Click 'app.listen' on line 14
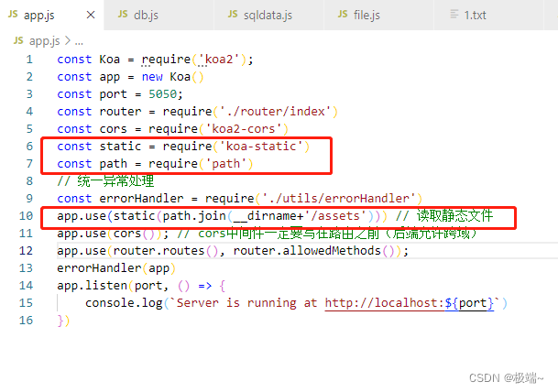Image resolution: width=558 pixels, height=392 pixels. (x=93, y=286)
